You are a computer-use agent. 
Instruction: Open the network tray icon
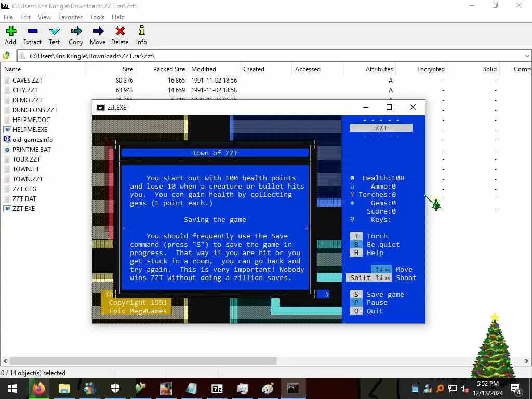(453, 389)
